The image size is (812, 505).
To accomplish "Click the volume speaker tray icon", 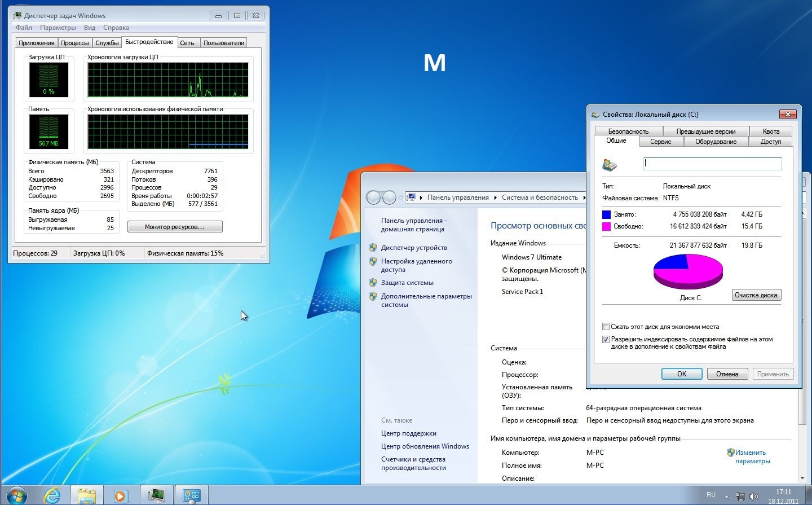I will pyautogui.click(x=753, y=497).
